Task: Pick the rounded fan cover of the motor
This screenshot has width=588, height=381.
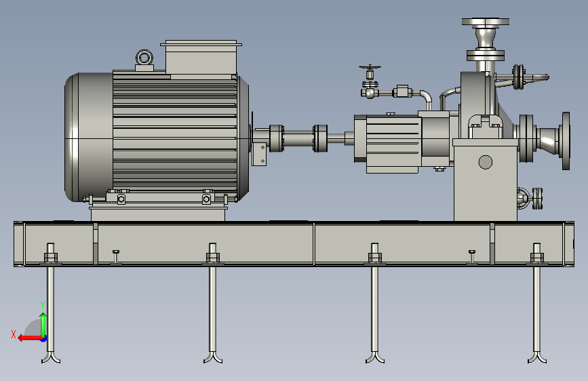Action: [x=89, y=137]
